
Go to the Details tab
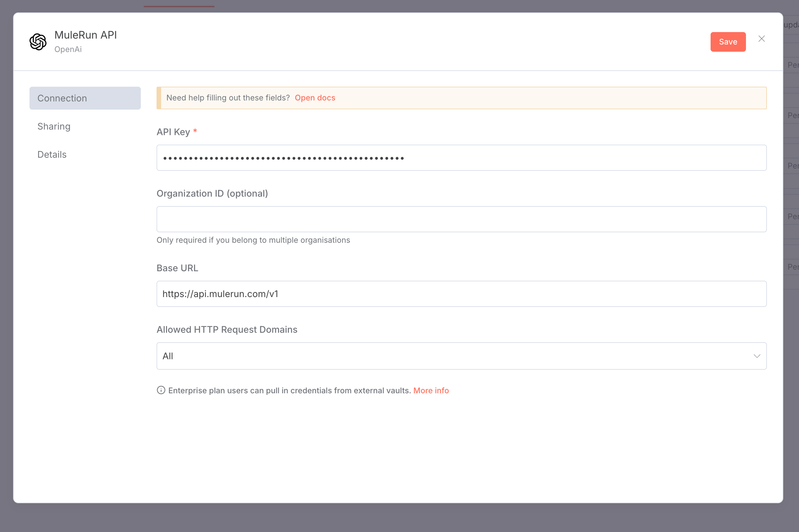pyautogui.click(x=52, y=154)
